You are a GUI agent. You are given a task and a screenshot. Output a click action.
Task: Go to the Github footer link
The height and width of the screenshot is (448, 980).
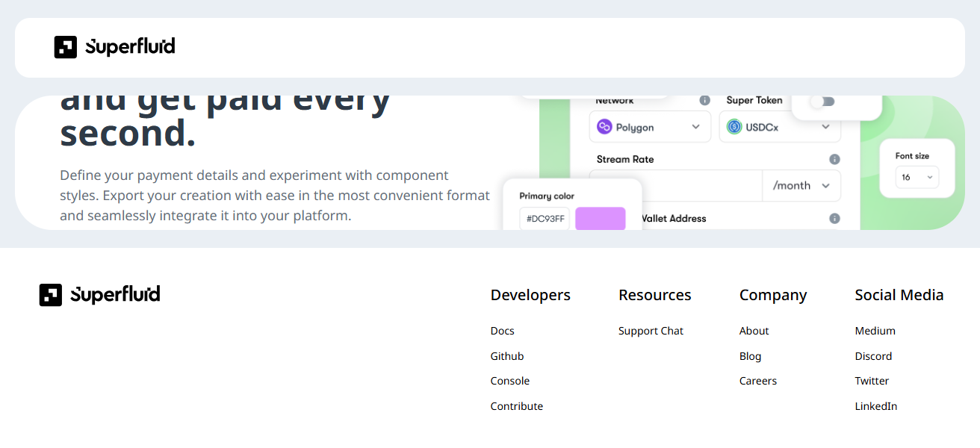506,356
